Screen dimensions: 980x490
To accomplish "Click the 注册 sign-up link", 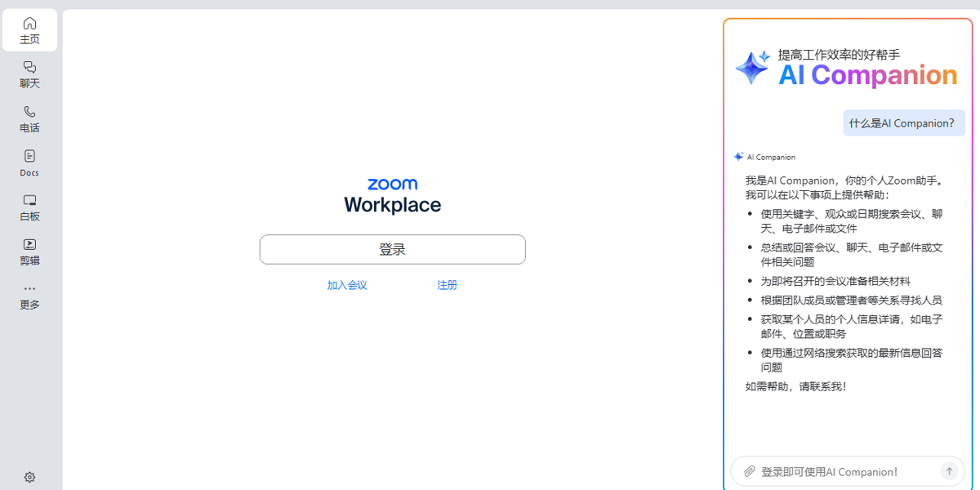I will coord(447,285).
